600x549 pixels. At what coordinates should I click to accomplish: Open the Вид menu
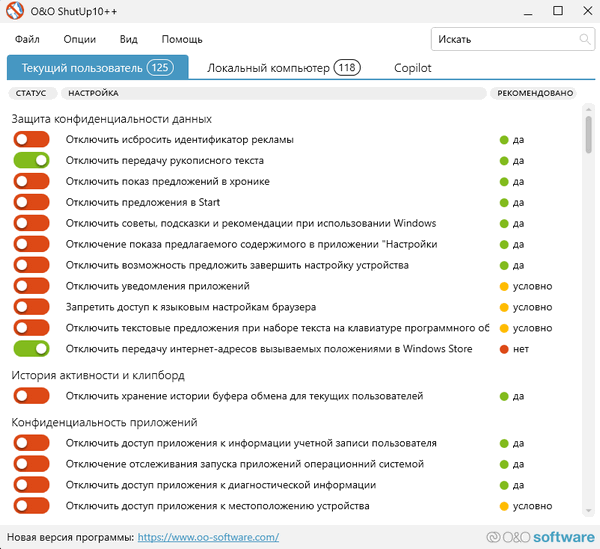tap(129, 39)
